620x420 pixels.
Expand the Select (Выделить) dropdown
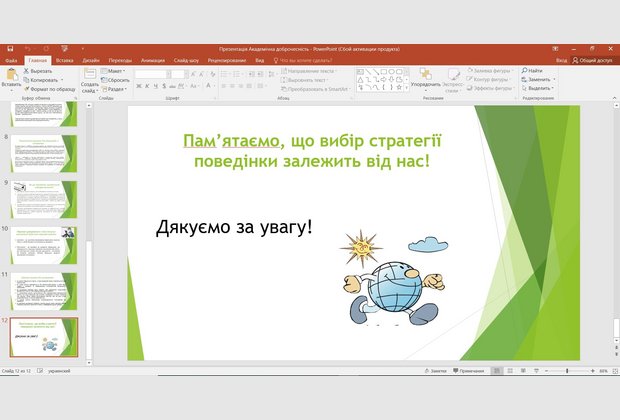(538, 88)
